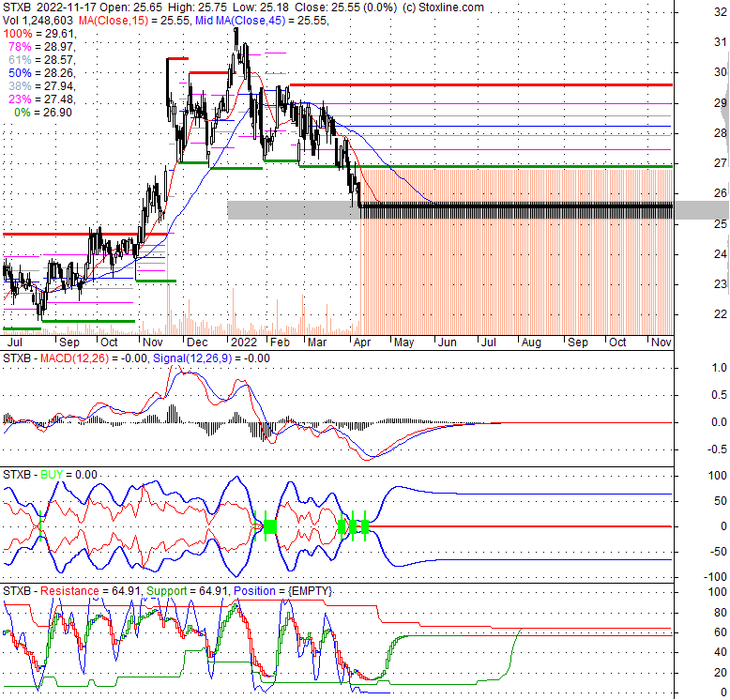Click the 100% = 29.61 Fibonacci level label
This screenshot has height=700, width=730.
pos(39,34)
